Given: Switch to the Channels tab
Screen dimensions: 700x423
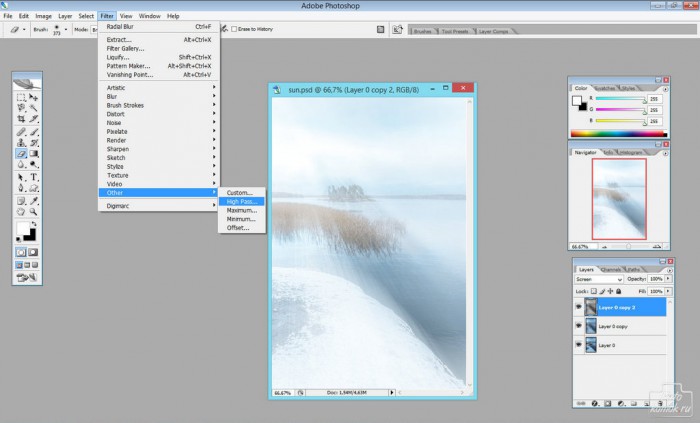Looking at the screenshot, I should point(611,270).
